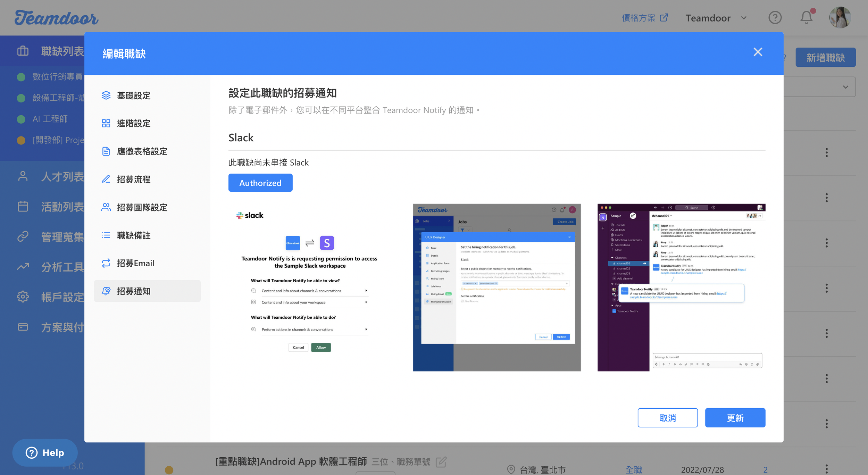
Task: Click location pin icon by 台灣, 臺北市
Action: click(511, 469)
